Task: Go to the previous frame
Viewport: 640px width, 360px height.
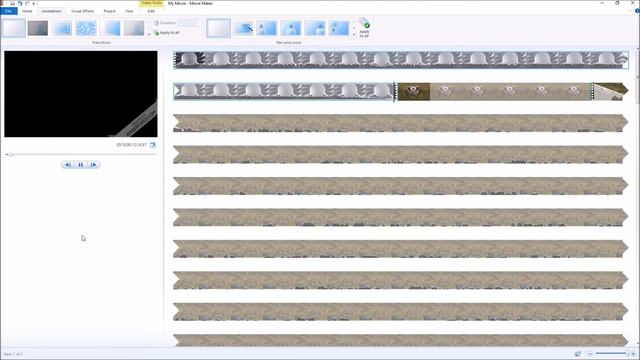Action: click(x=68, y=165)
